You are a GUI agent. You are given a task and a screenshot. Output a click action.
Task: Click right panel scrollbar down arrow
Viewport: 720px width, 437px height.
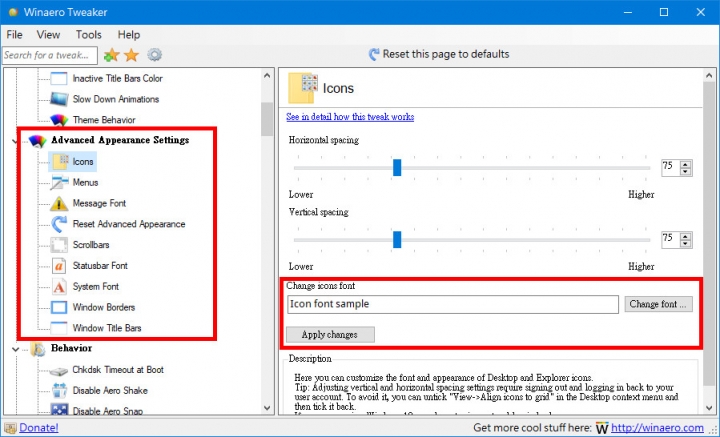point(709,407)
